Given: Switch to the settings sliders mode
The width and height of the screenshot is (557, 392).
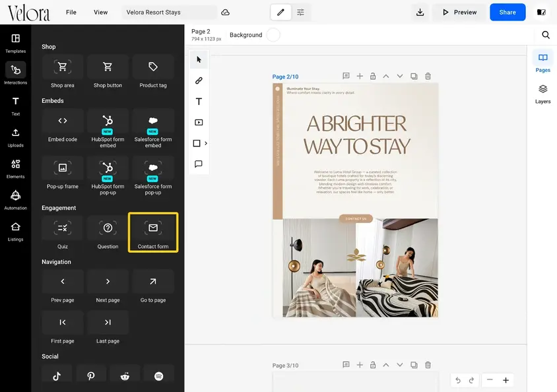Looking at the screenshot, I should click(300, 13).
